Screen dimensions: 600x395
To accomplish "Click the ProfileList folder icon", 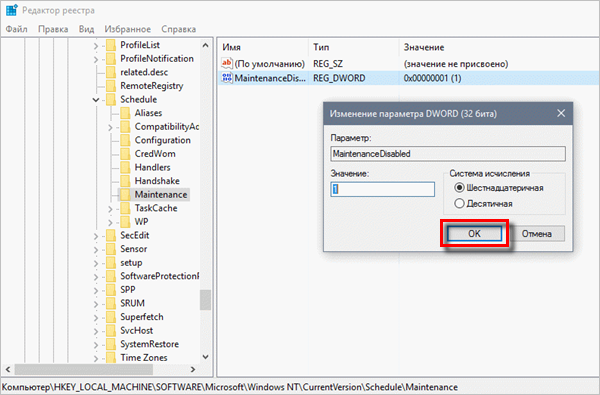I will point(111,45).
